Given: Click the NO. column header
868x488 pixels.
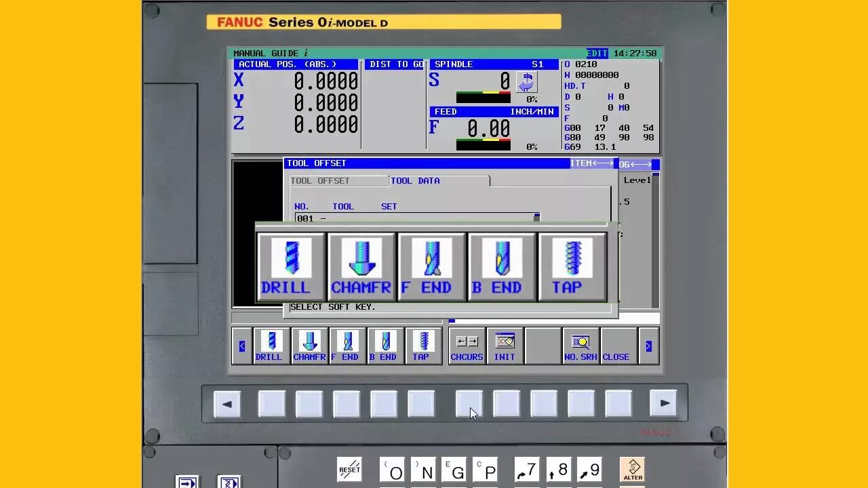Looking at the screenshot, I should click(302, 207).
